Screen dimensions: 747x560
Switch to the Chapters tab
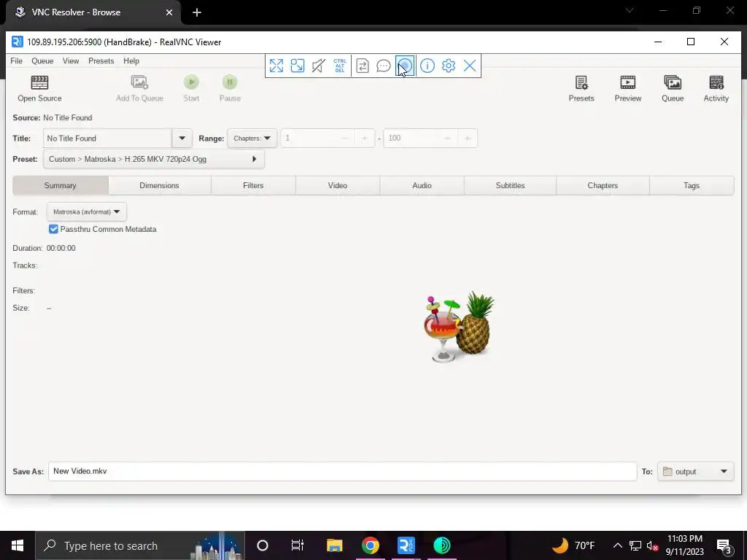[x=603, y=185]
